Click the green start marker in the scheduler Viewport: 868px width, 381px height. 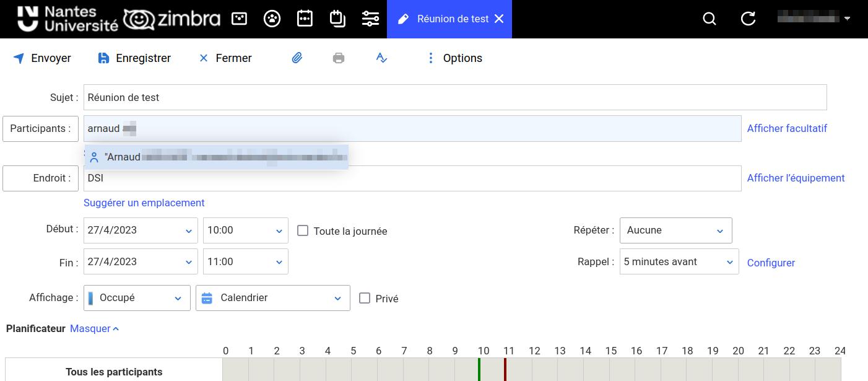tap(479, 369)
